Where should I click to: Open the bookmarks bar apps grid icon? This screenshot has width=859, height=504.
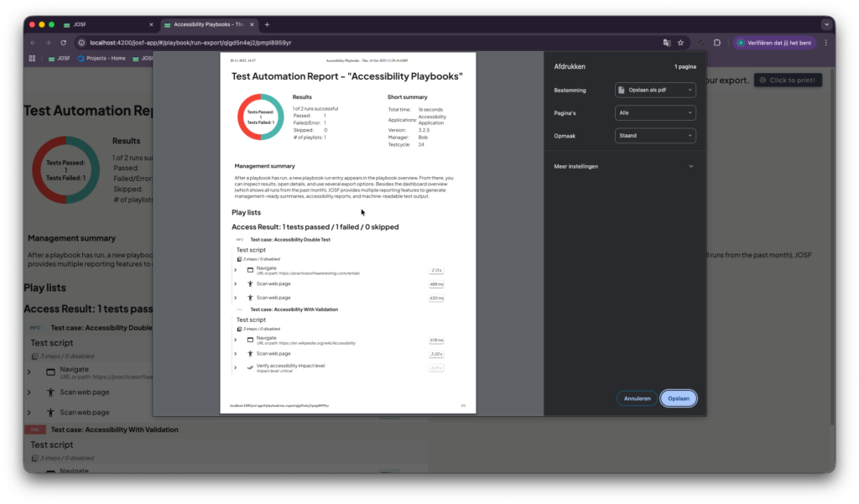tap(33, 59)
